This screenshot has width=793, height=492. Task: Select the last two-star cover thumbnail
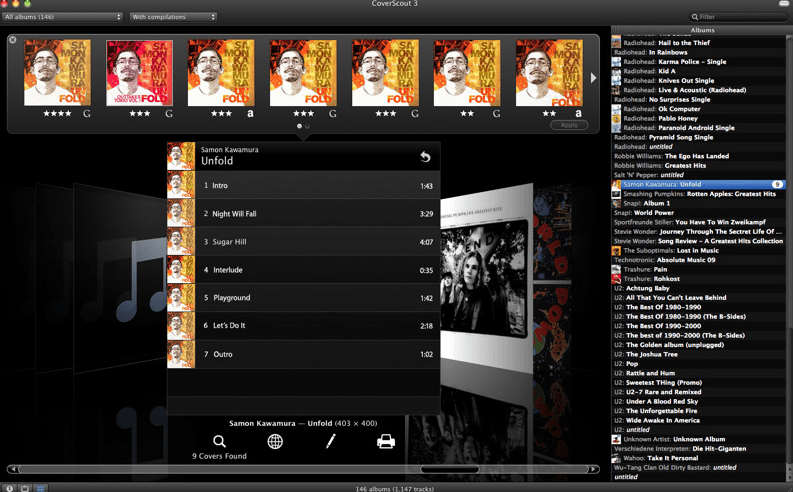549,73
